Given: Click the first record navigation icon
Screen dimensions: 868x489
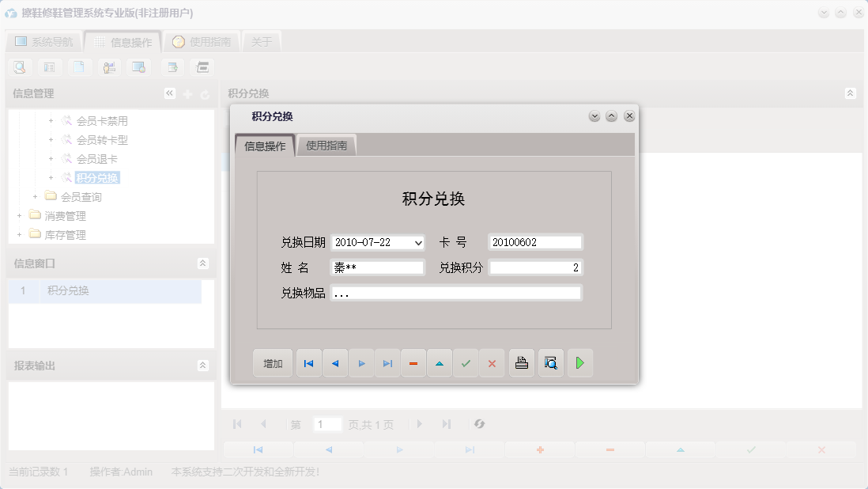Looking at the screenshot, I should [x=308, y=362].
